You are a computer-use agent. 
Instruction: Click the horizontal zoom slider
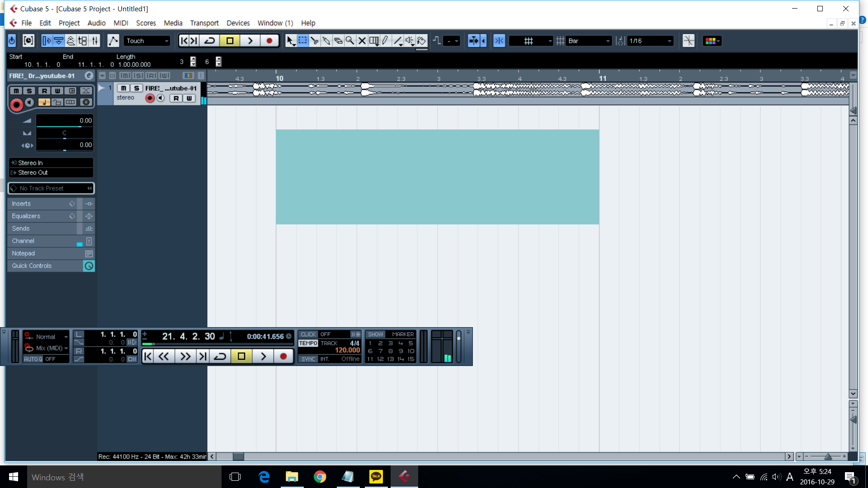click(827, 457)
